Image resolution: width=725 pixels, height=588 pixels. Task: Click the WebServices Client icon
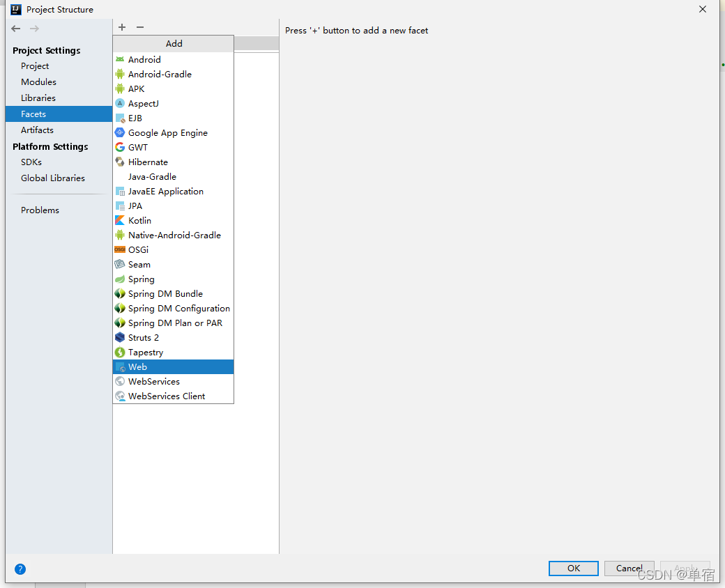coord(120,396)
